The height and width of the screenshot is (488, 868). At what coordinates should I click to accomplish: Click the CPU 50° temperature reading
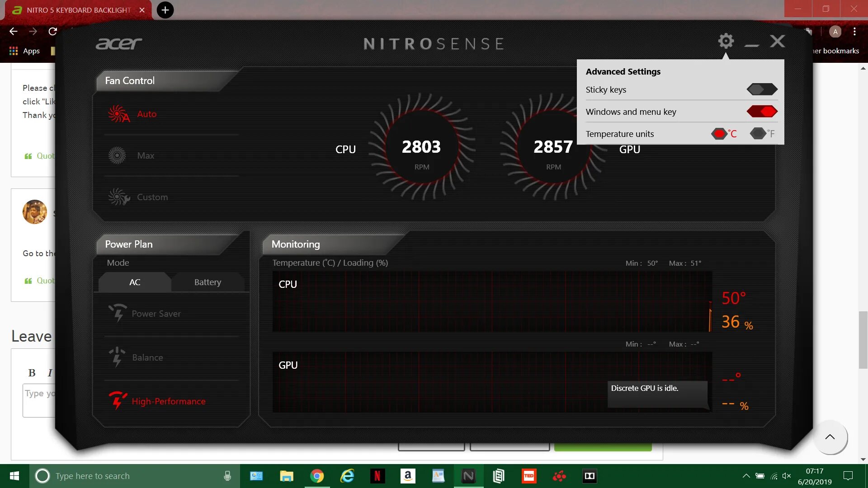click(734, 298)
